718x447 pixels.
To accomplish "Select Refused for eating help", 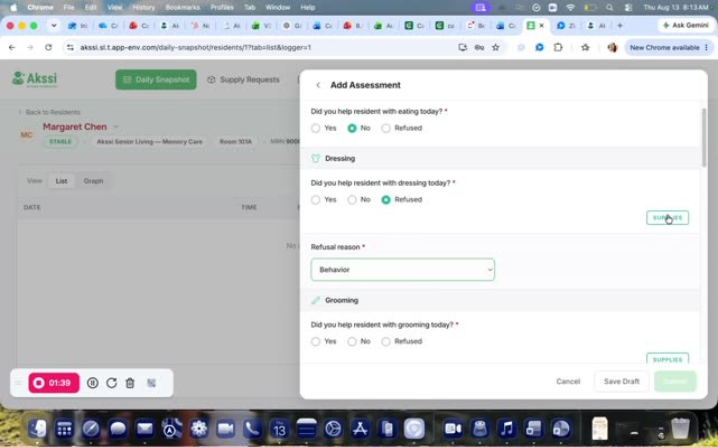I will click(386, 128).
